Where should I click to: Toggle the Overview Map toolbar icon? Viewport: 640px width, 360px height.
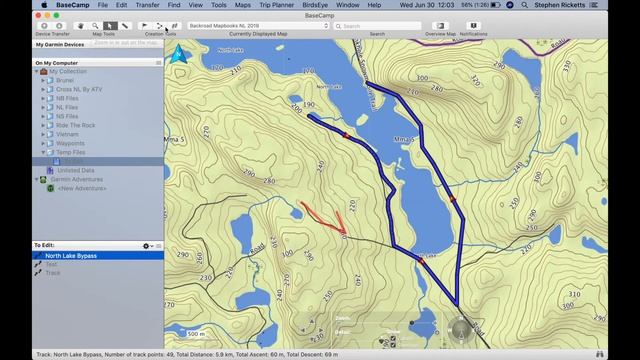click(x=440, y=26)
